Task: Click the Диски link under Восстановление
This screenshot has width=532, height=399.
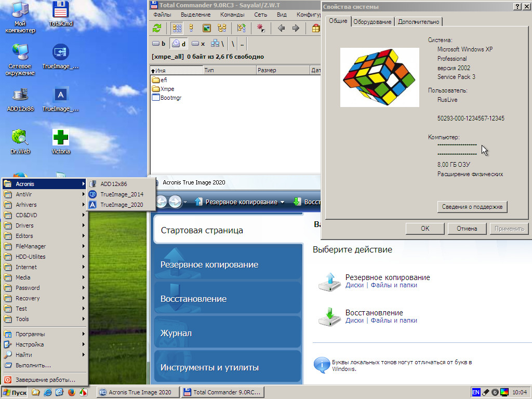Action: (x=354, y=321)
